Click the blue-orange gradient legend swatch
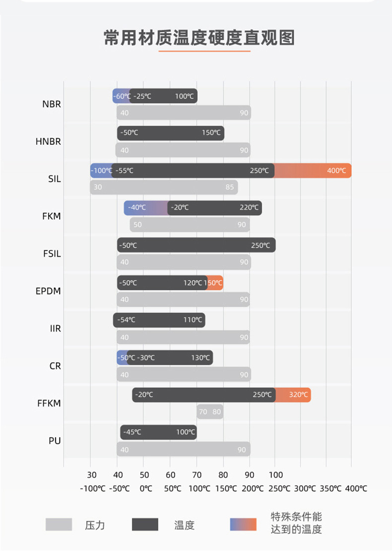392x552 pixels. pos(243,524)
